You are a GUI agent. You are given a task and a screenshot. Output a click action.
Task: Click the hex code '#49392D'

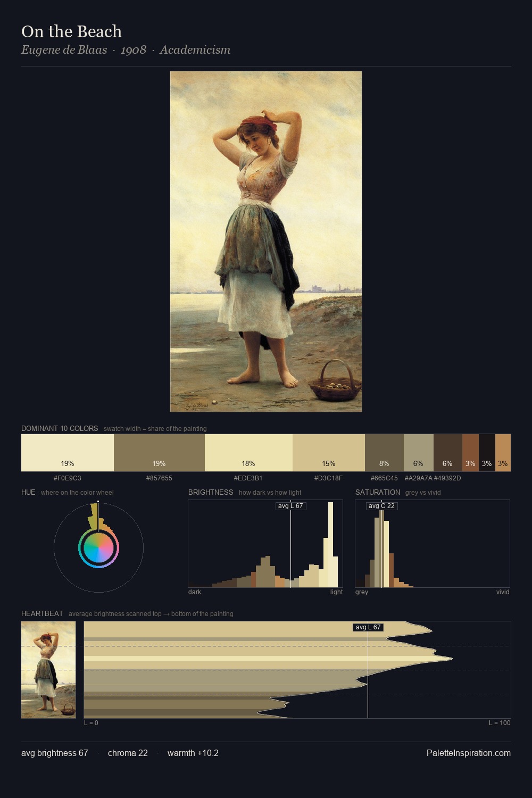tap(447, 478)
